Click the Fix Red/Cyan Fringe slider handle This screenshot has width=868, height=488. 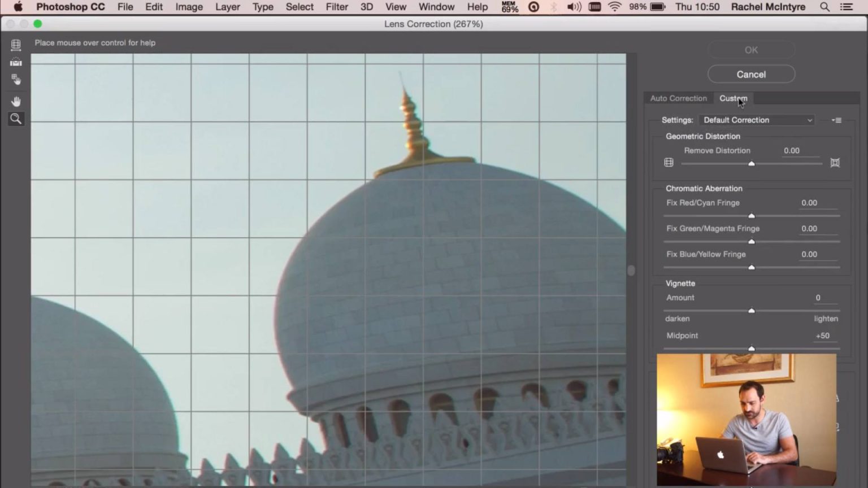[x=751, y=216]
